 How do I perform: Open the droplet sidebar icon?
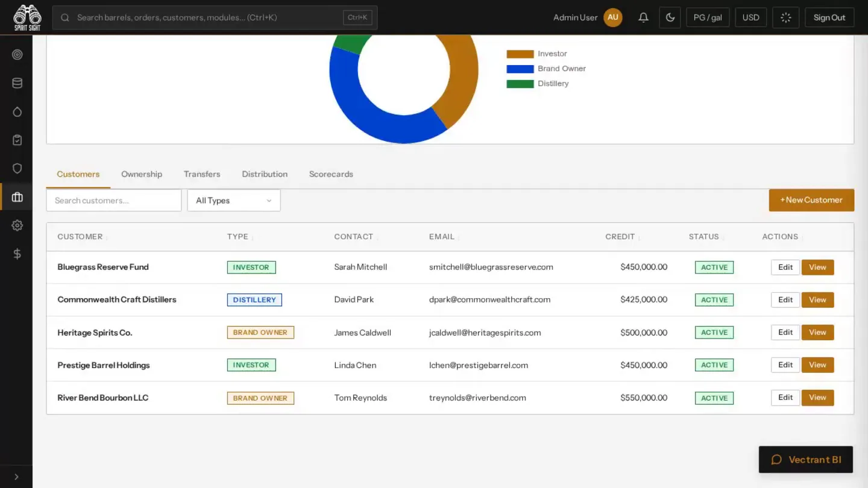point(17,111)
